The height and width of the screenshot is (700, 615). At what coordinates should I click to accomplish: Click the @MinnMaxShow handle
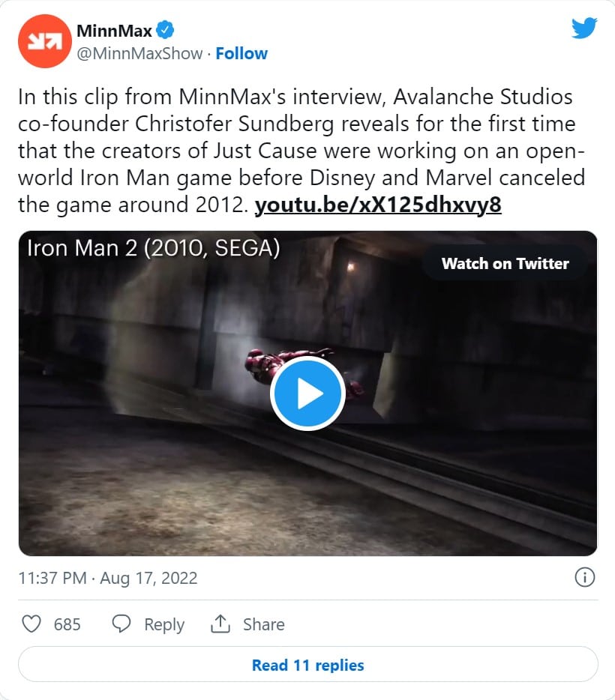[x=140, y=53]
